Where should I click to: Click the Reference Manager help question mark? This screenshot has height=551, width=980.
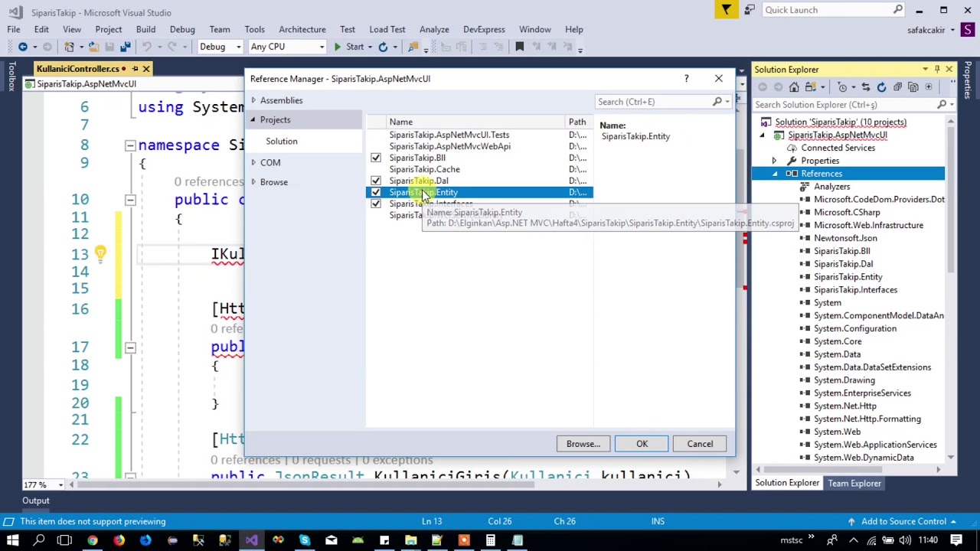pyautogui.click(x=686, y=78)
